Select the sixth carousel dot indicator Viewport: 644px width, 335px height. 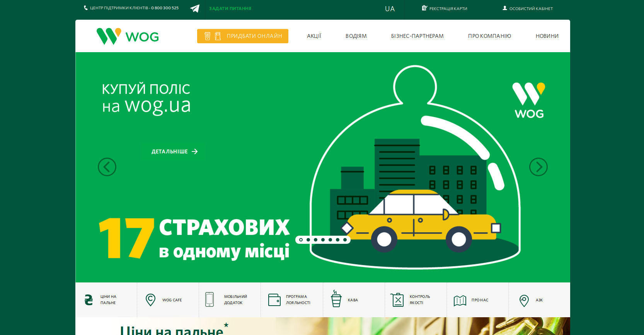pyautogui.click(x=338, y=240)
